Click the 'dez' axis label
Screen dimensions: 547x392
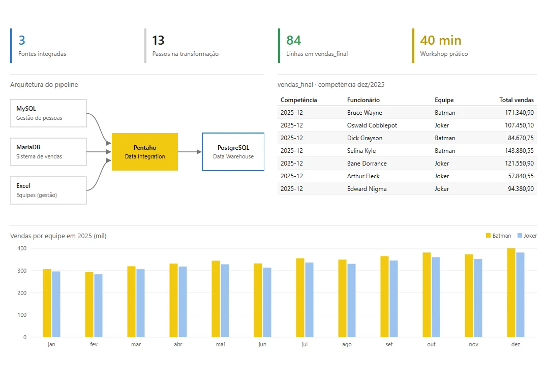coord(515,344)
